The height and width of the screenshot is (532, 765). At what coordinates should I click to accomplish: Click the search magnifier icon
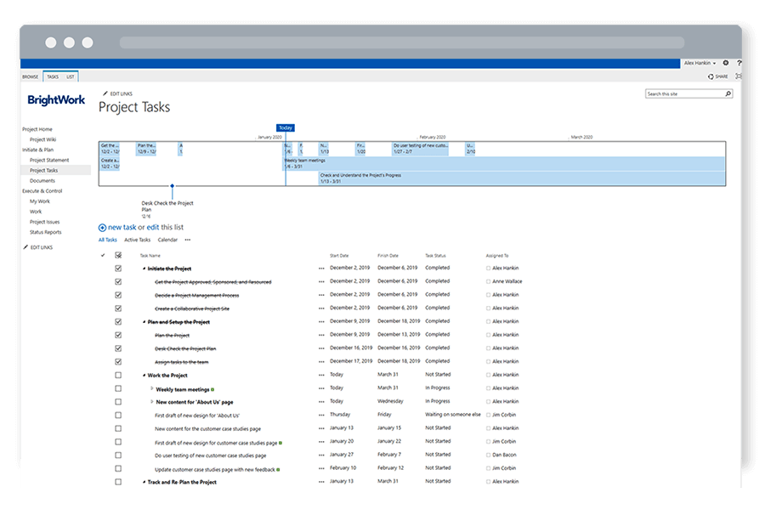728,94
